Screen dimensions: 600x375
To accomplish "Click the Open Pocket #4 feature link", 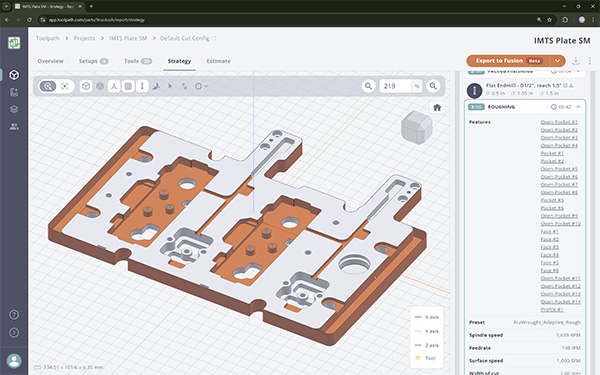I will point(559,145).
